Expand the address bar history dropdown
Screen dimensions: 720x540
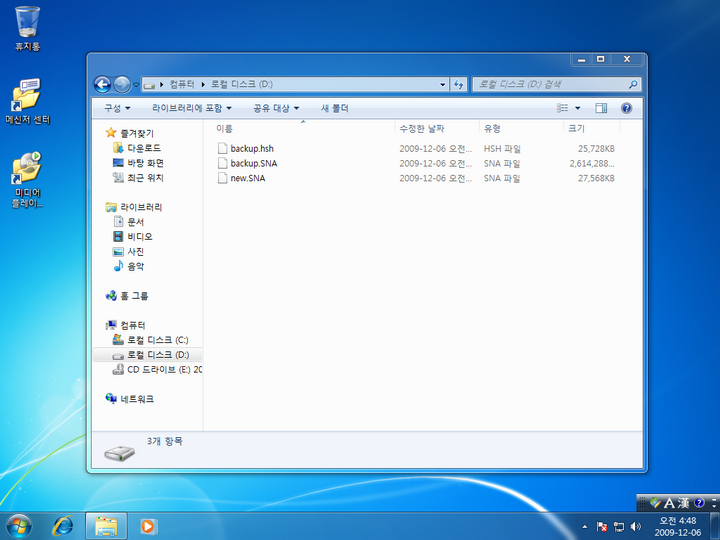click(x=442, y=84)
